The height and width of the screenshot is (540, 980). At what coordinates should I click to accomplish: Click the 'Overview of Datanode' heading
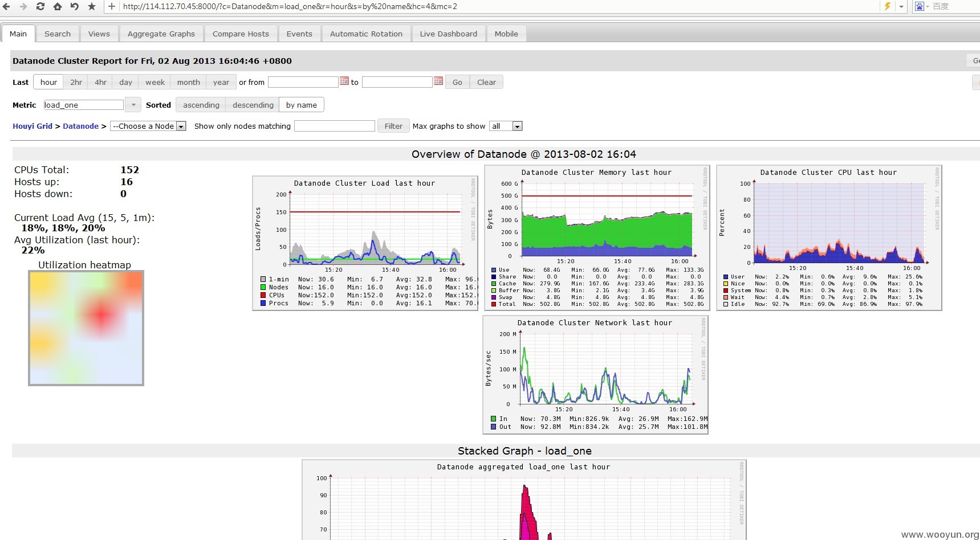tap(524, 154)
